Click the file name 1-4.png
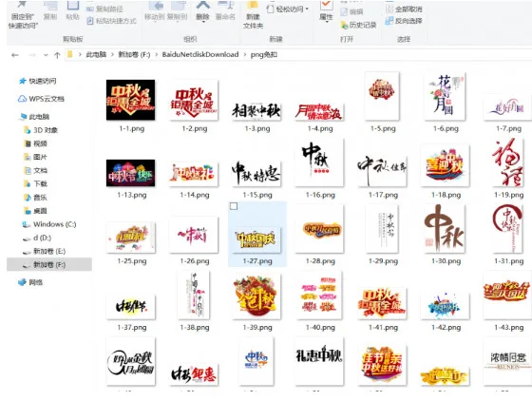This screenshot has width=532, height=401. [x=320, y=128]
